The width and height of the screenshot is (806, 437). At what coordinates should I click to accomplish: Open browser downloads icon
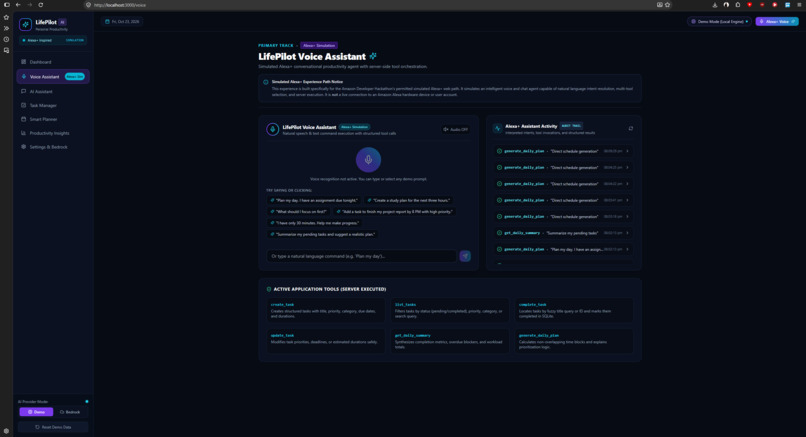715,5
